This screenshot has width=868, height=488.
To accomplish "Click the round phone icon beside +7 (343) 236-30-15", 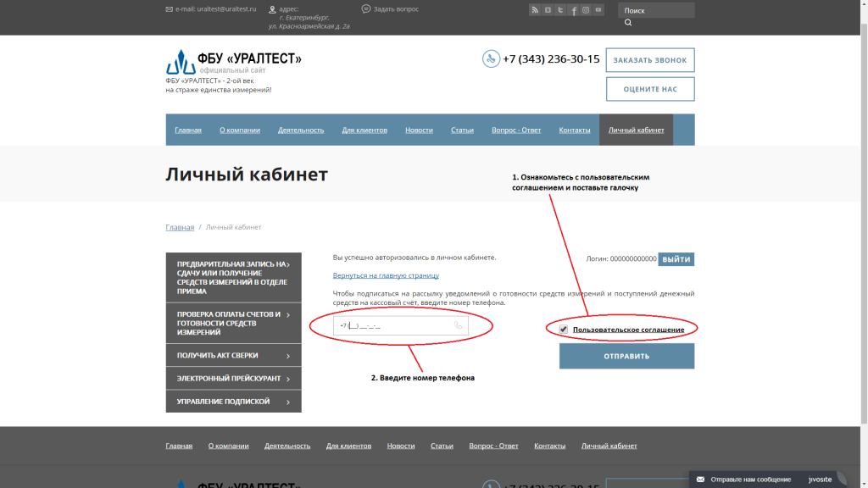I will pyautogui.click(x=491, y=58).
